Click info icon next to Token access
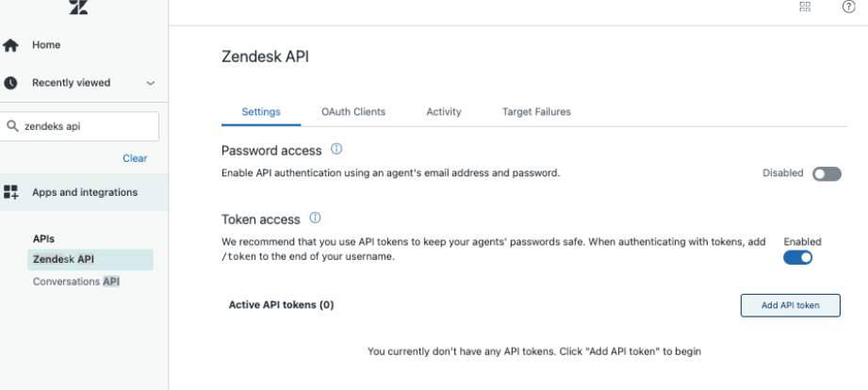The width and height of the screenshot is (868, 390). point(315,219)
